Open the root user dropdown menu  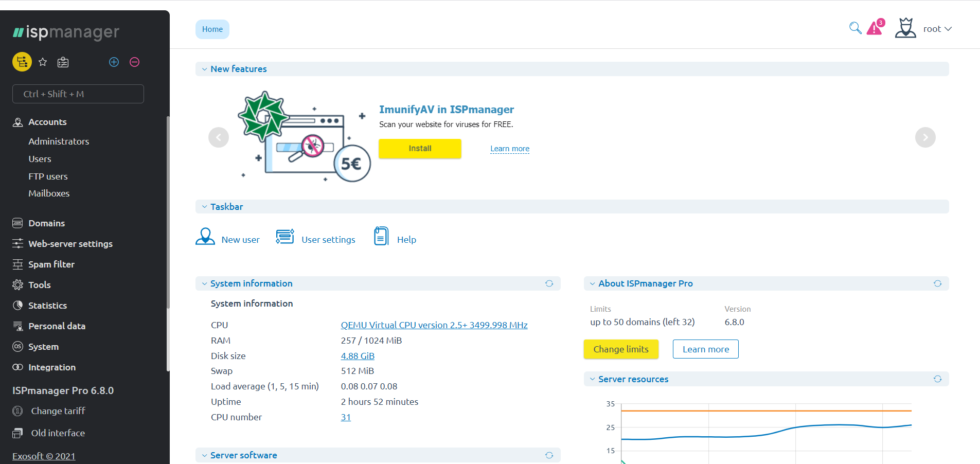pos(936,29)
